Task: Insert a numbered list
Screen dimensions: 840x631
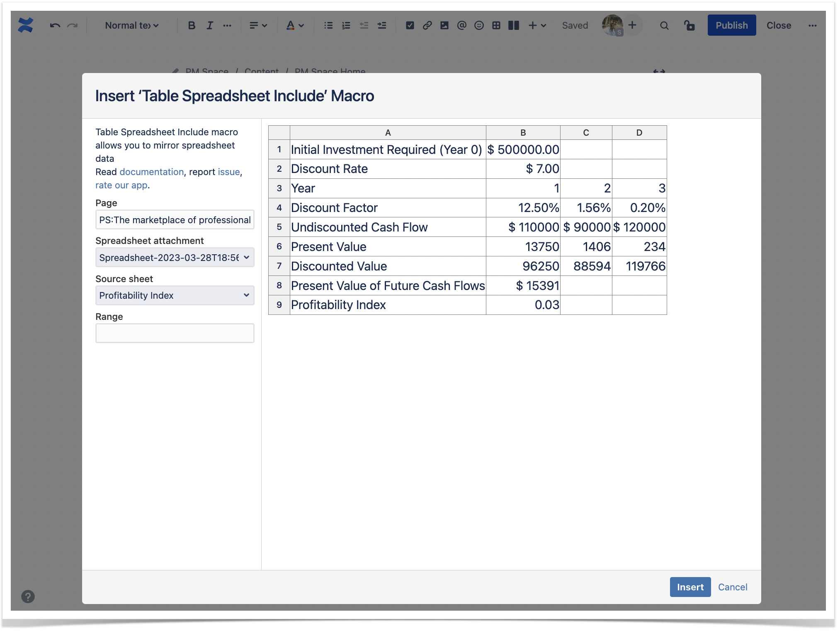Action: (346, 26)
